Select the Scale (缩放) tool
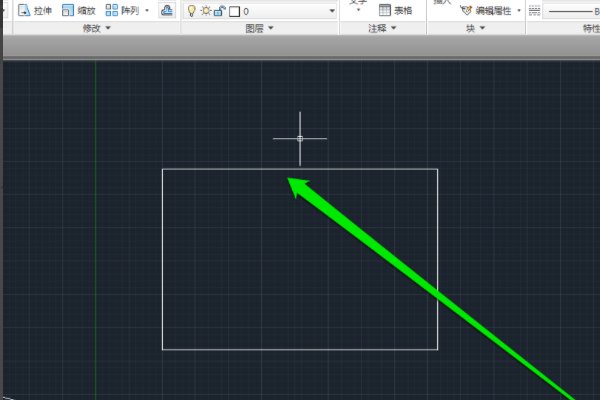600x400 pixels. [x=78, y=10]
